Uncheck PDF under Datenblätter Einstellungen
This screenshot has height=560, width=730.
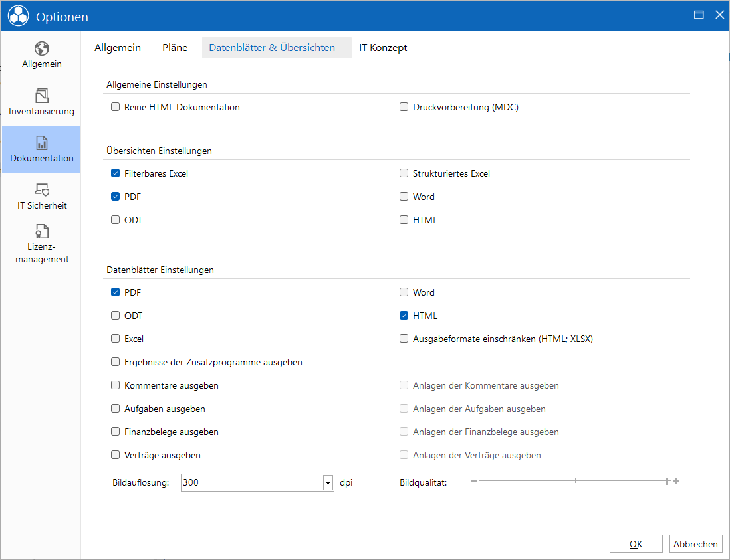click(x=116, y=292)
